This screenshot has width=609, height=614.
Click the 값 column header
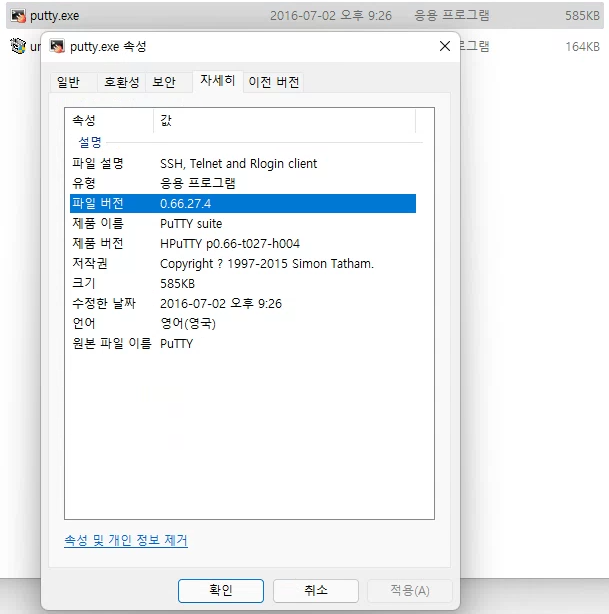284,121
